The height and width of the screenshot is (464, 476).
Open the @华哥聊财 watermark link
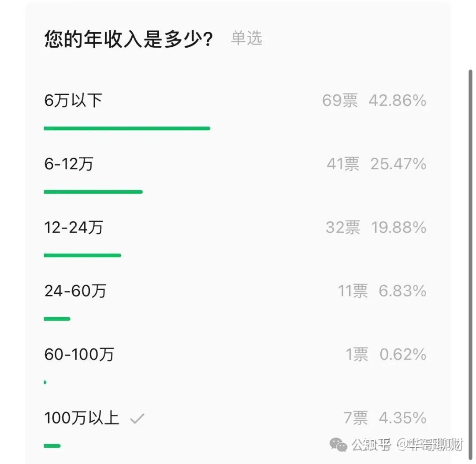tap(429, 444)
